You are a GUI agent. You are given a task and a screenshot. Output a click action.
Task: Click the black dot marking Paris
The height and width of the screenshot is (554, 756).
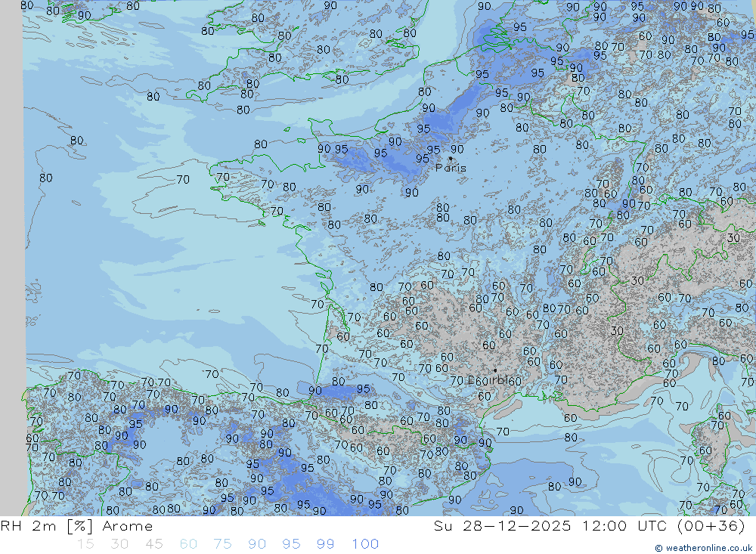coord(451,158)
